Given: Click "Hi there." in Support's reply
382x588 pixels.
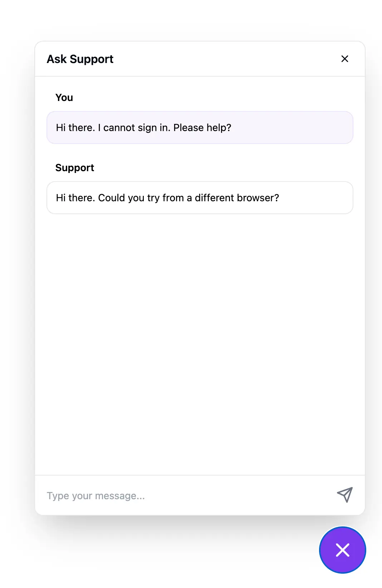Looking at the screenshot, I should click(75, 198).
